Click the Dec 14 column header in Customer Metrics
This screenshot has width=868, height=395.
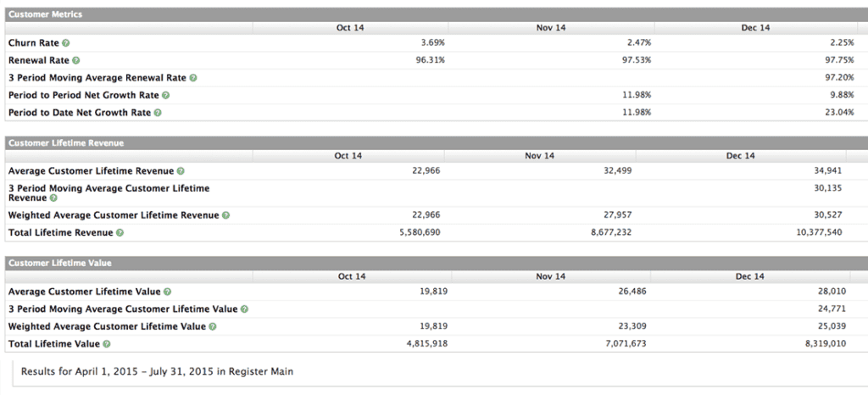coord(754,28)
